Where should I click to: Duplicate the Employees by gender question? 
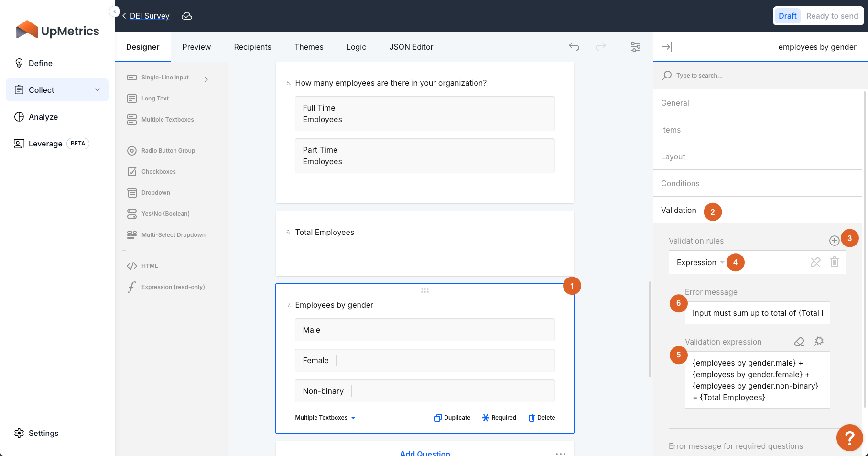click(x=452, y=418)
